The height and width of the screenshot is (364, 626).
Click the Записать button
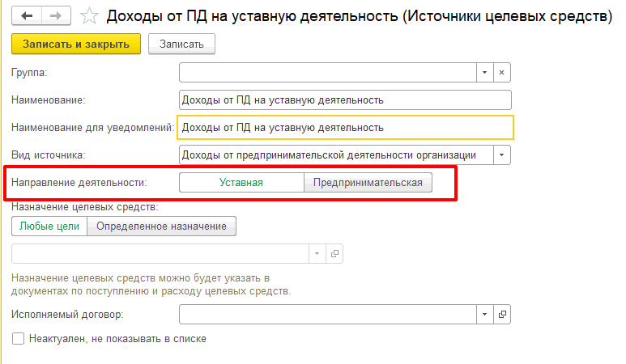pos(181,44)
